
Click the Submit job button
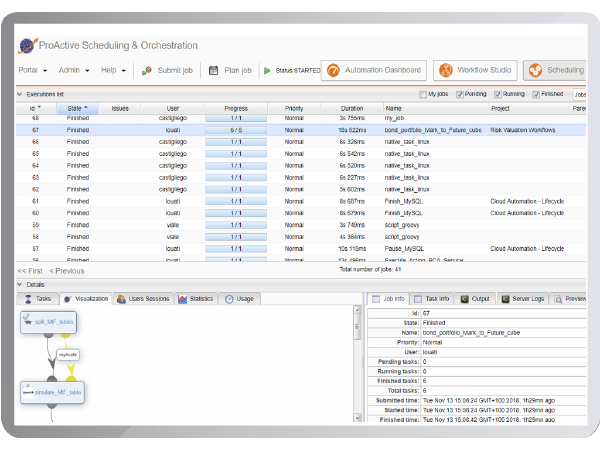[x=167, y=70]
